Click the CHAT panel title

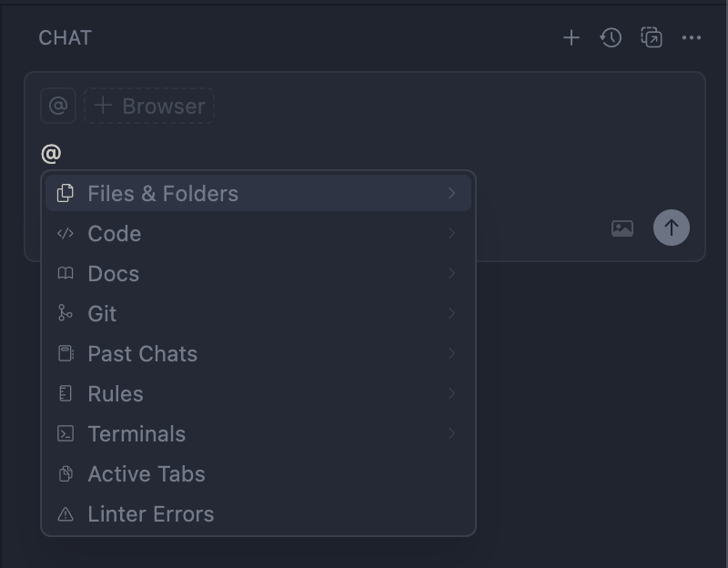coord(65,37)
